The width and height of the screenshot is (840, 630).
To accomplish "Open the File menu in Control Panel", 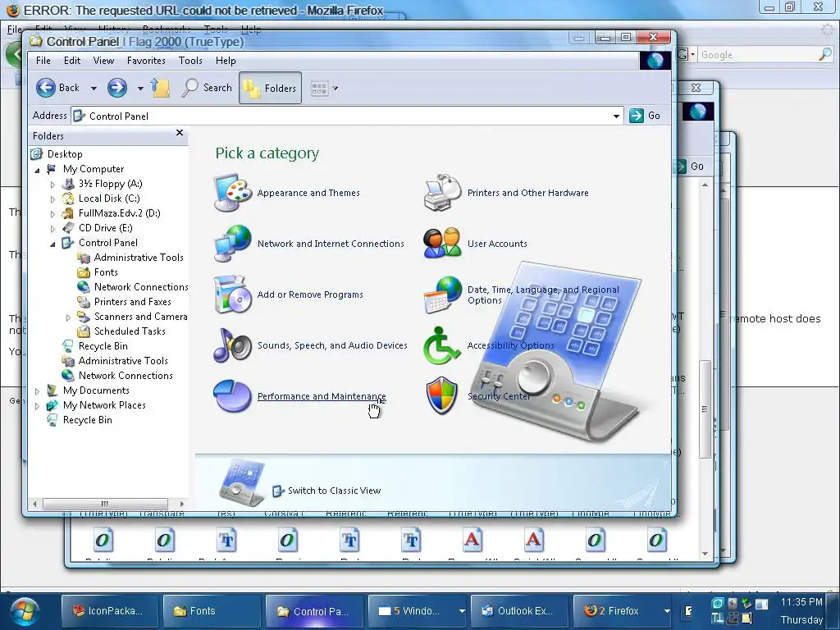I will click(x=43, y=61).
